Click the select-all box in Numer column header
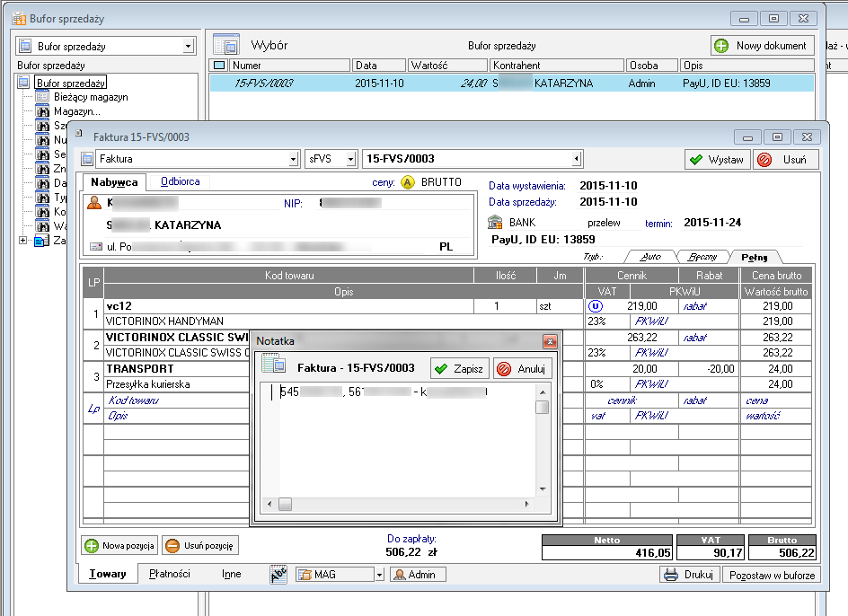 point(219,66)
